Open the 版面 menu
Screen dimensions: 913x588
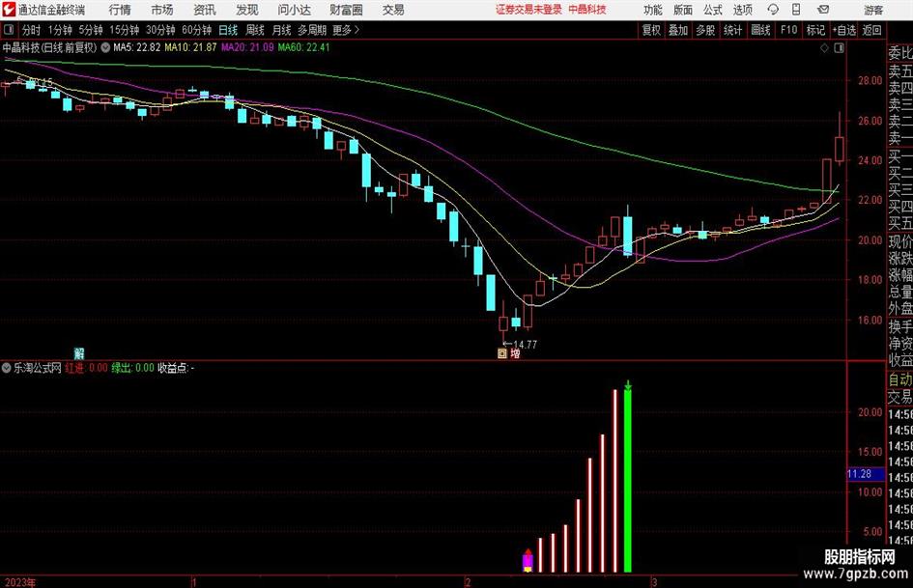tap(683, 10)
